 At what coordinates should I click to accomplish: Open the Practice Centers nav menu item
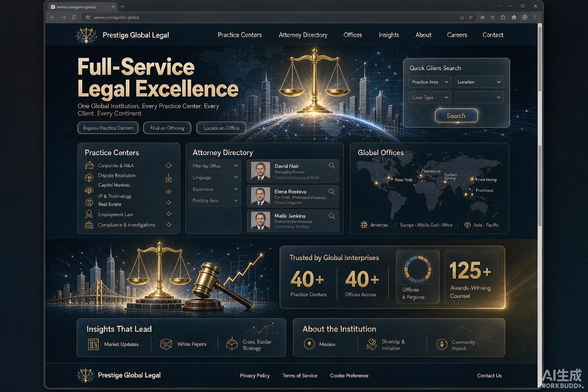240,35
